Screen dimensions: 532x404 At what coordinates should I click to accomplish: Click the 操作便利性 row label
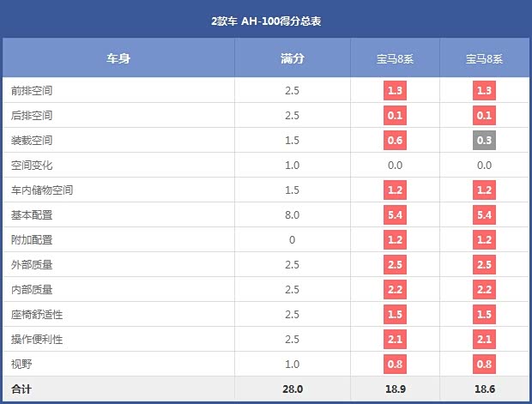click(x=37, y=340)
